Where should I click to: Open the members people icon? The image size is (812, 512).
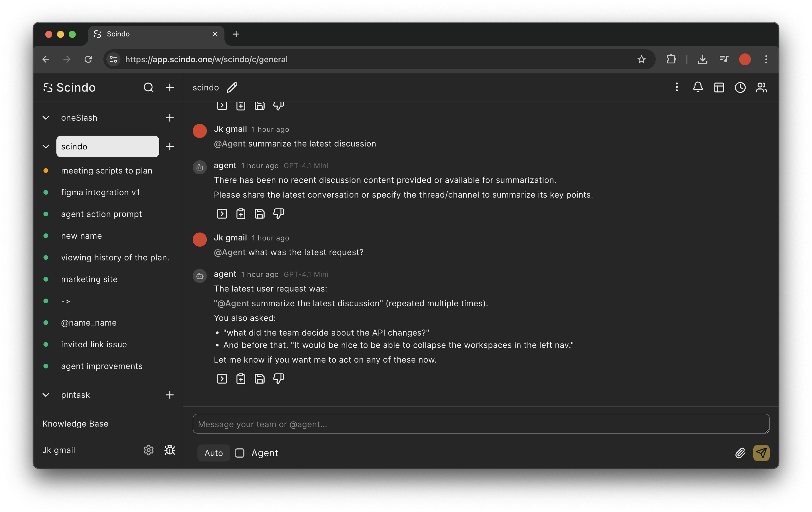[x=761, y=88]
